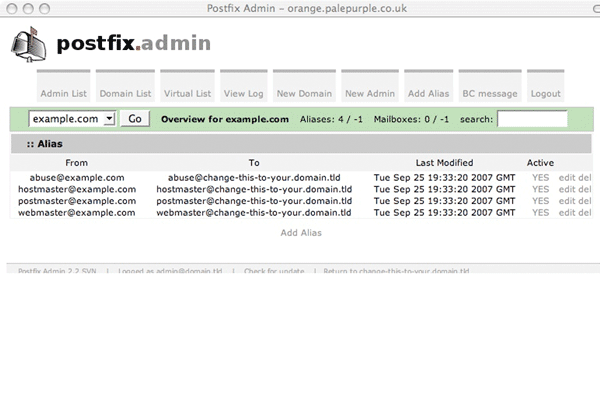Toggle active YES for webmaster@example.com
The height and width of the screenshot is (400, 600).
[x=541, y=212]
